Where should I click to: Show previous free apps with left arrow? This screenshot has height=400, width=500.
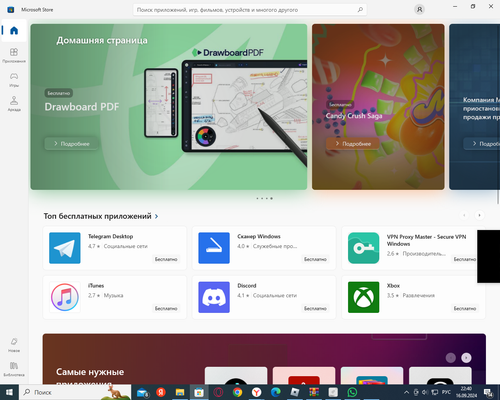[x=464, y=215]
